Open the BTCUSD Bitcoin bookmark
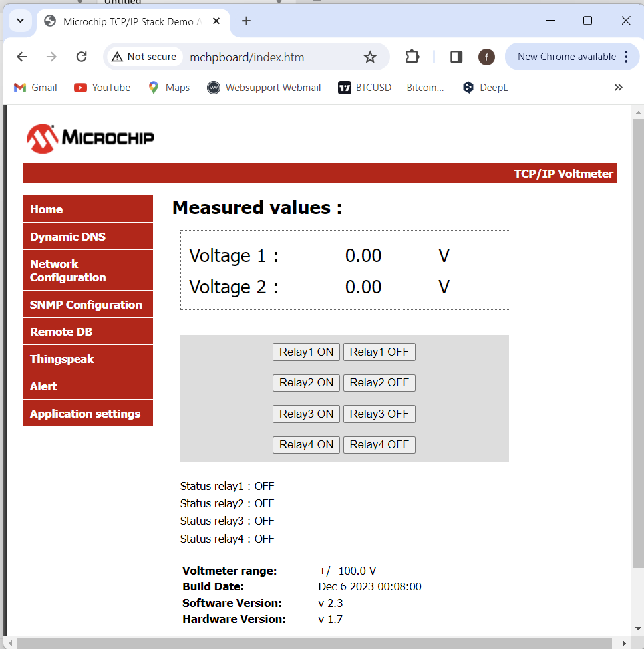Screen dimensions: 644x649 (391, 88)
